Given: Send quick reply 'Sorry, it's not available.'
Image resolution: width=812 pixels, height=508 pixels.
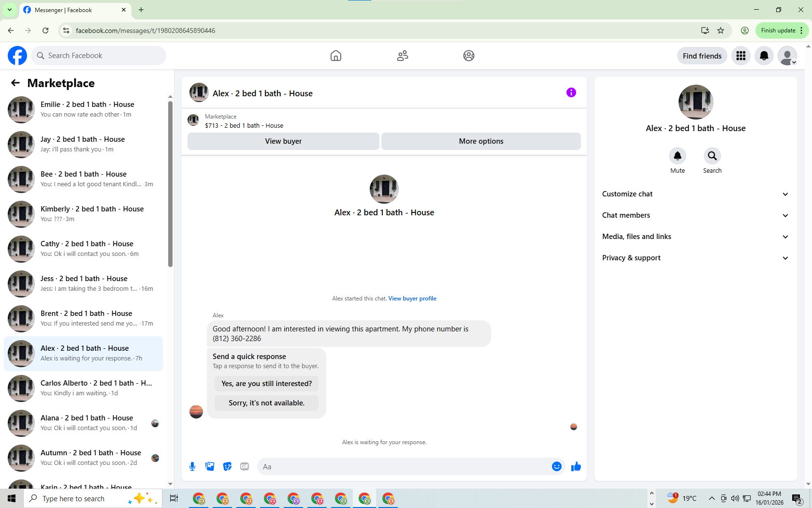Looking at the screenshot, I should [266, 403].
